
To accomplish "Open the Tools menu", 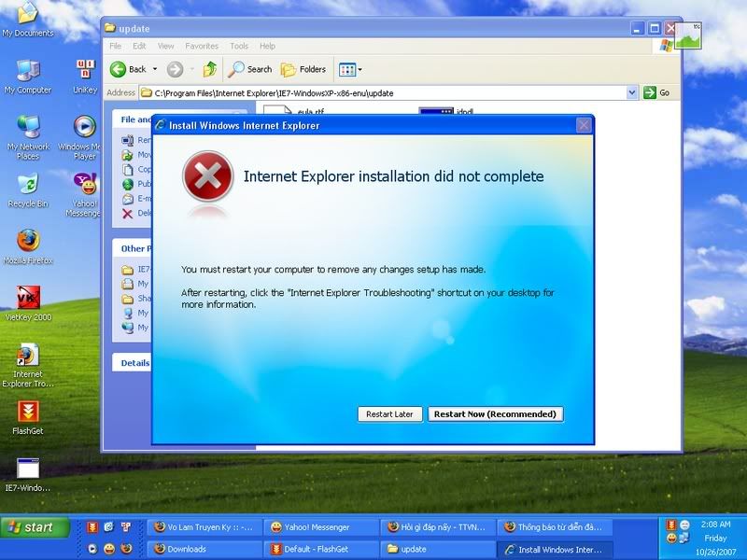I will pyautogui.click(x=239, y=46).
